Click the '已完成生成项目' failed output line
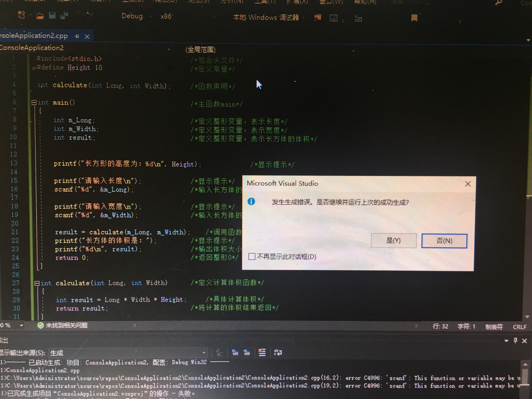The image size is (532, 399). (98, 393)
